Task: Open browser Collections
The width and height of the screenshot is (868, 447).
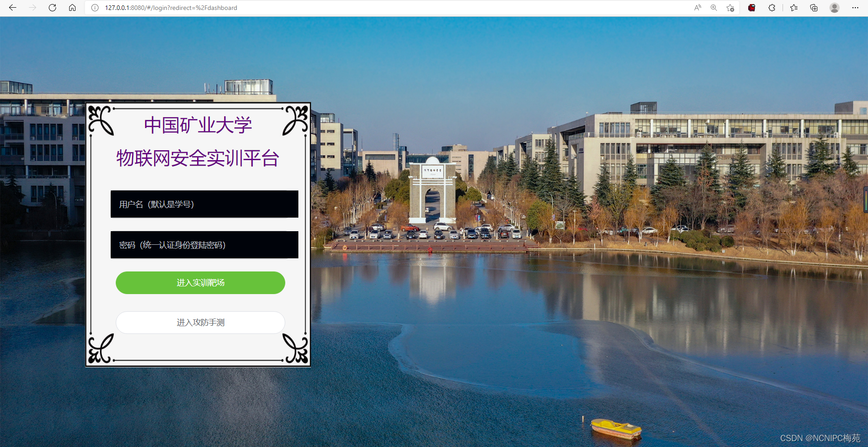Action: [814, 8]
